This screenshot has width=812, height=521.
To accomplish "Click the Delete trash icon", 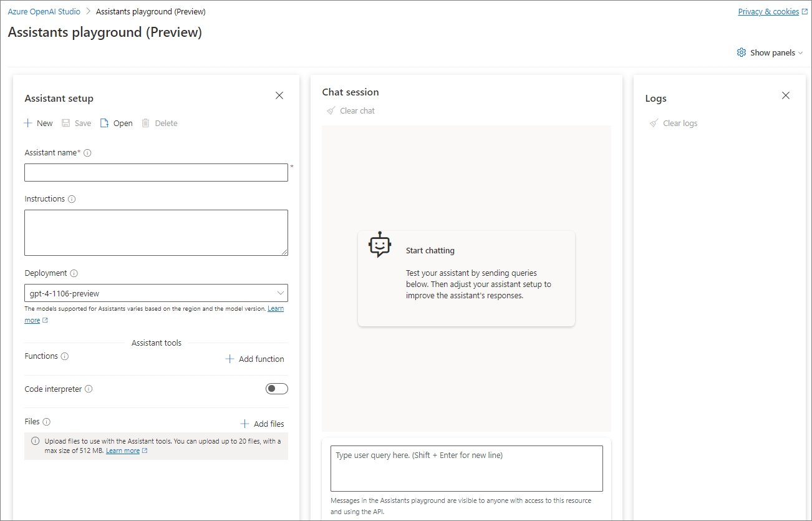I will pyautogui.click(x=146, y=123).
